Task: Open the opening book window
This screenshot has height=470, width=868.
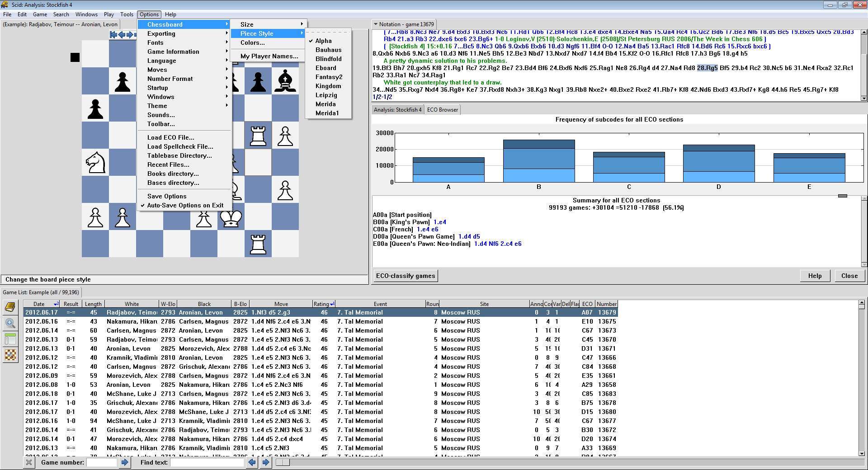Action: (x=10, y=307)
